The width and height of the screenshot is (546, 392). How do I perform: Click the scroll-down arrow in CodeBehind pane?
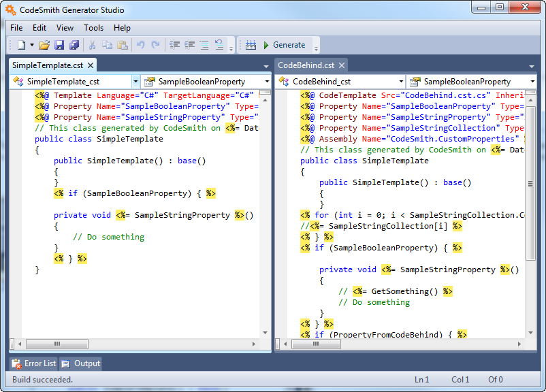[530, 333]
